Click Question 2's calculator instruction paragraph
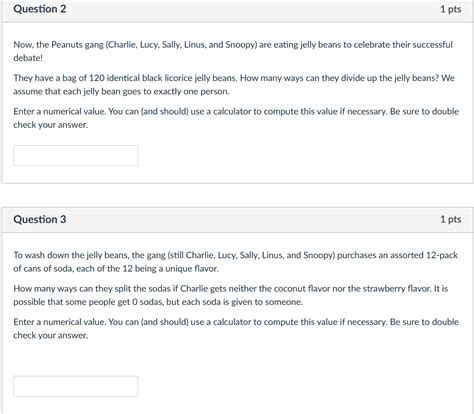Image resolution: width=474 pixels, height=414 pixels. 236,118
